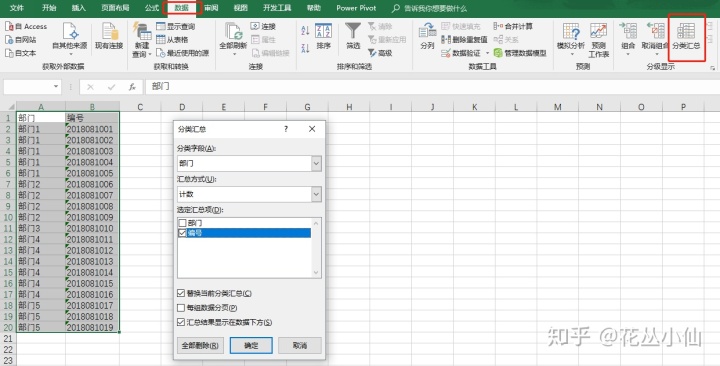
Task: Click 高级 (Advanced filter) icon
Action: coord(372,53)
